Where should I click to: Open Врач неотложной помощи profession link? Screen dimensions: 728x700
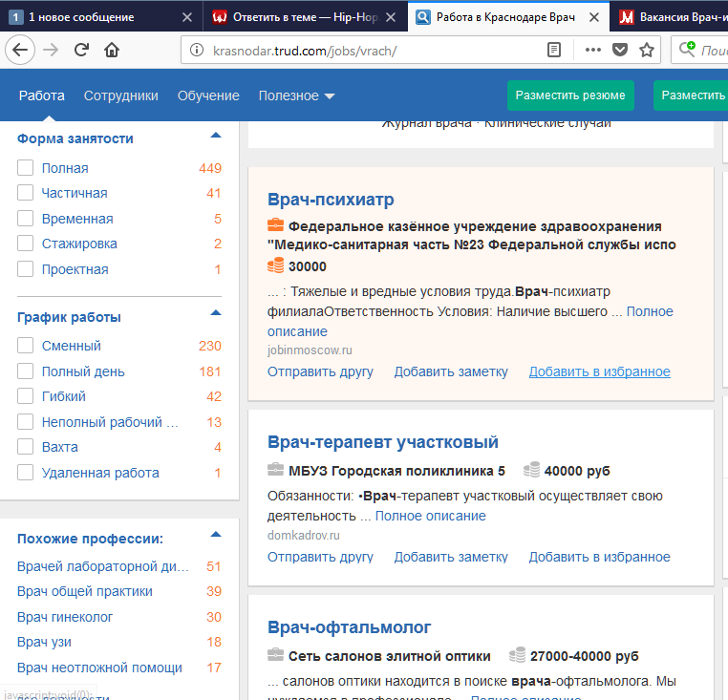(x=99, y=668)
